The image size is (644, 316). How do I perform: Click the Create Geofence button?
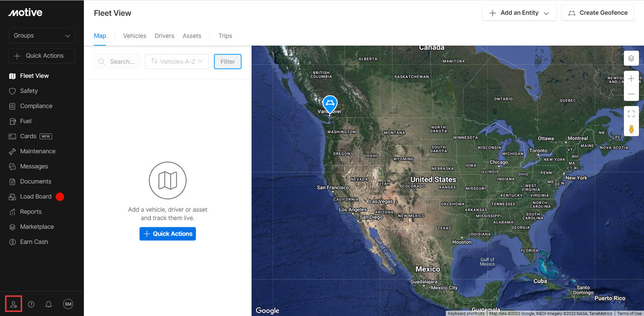click(x=598, y=13)
